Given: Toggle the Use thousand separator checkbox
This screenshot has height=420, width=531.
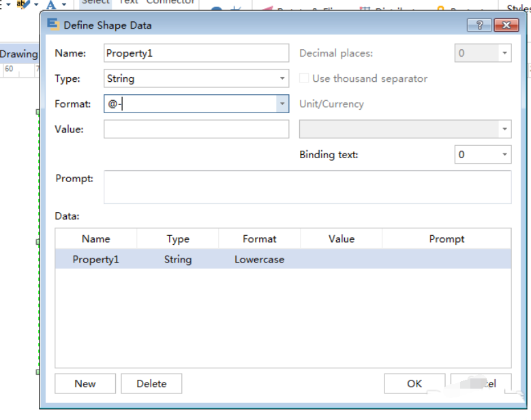Looking at the screenshot, I should point(304,78).
